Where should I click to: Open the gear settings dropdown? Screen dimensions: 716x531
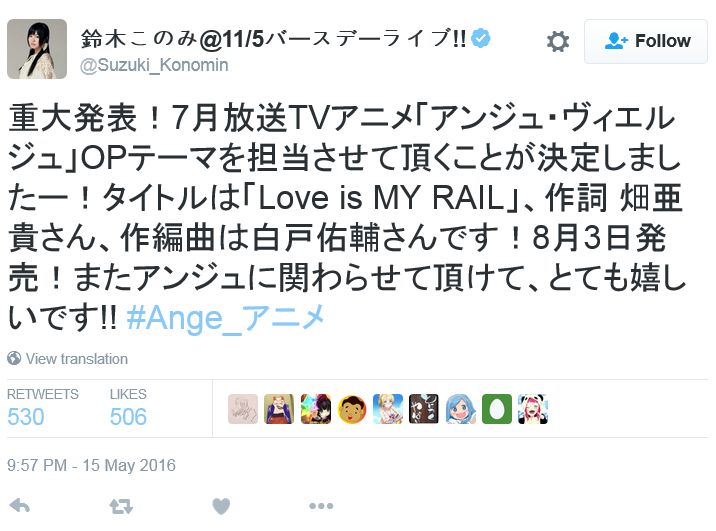point(558,42)
